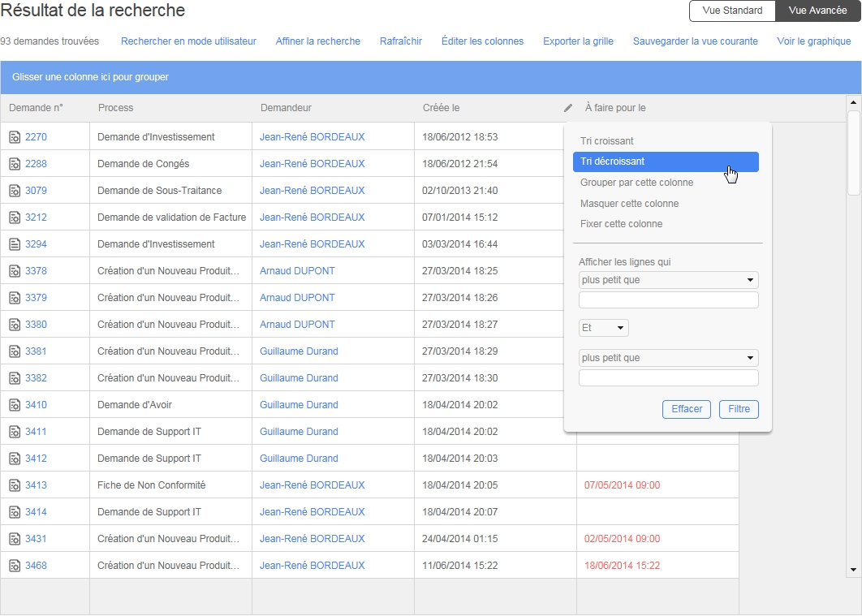Click the document icon beside request 3294
The height and width of the screenshot is (616, 862).
click(15, 244)
